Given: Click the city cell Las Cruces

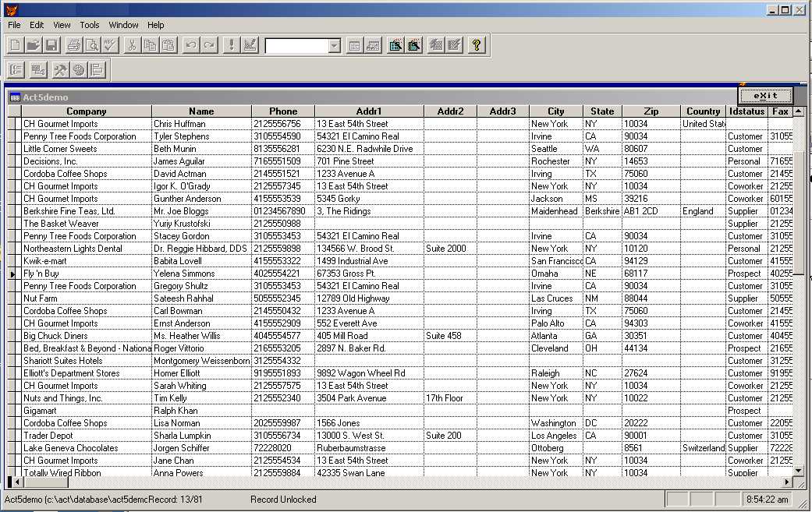Looking at the screenshot, I should coord(556,298).
